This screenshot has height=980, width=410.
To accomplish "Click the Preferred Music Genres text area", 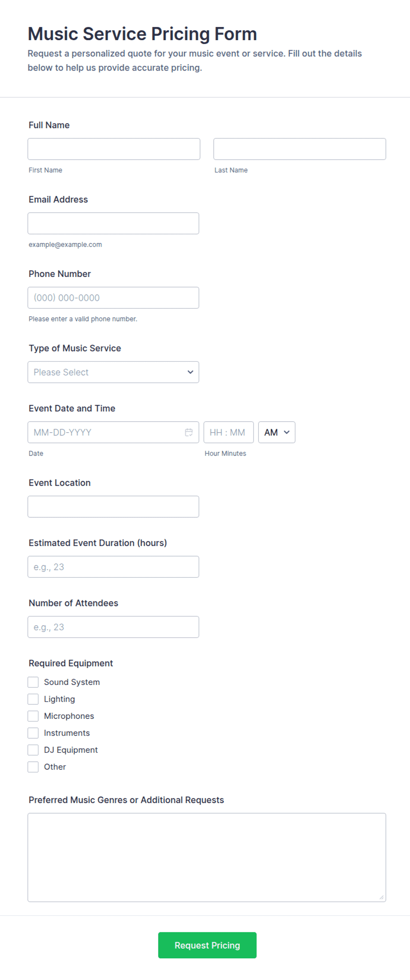I will tap(207, 857).
